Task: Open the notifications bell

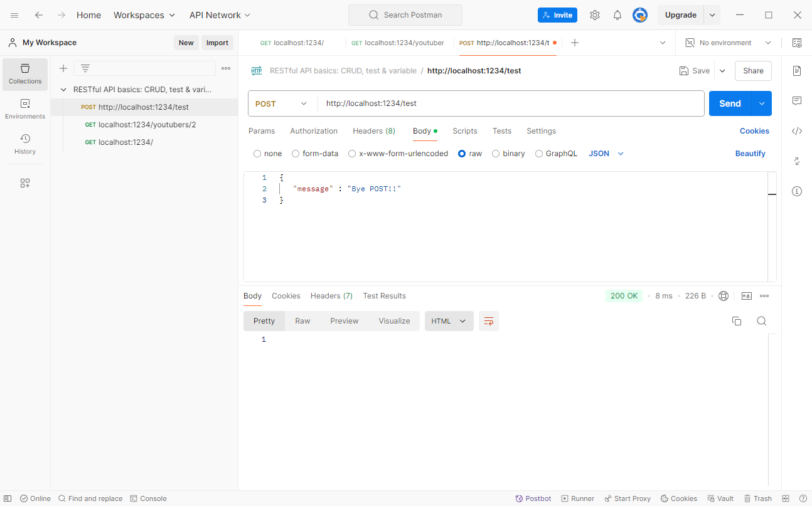Action: [x=617, y=15]
